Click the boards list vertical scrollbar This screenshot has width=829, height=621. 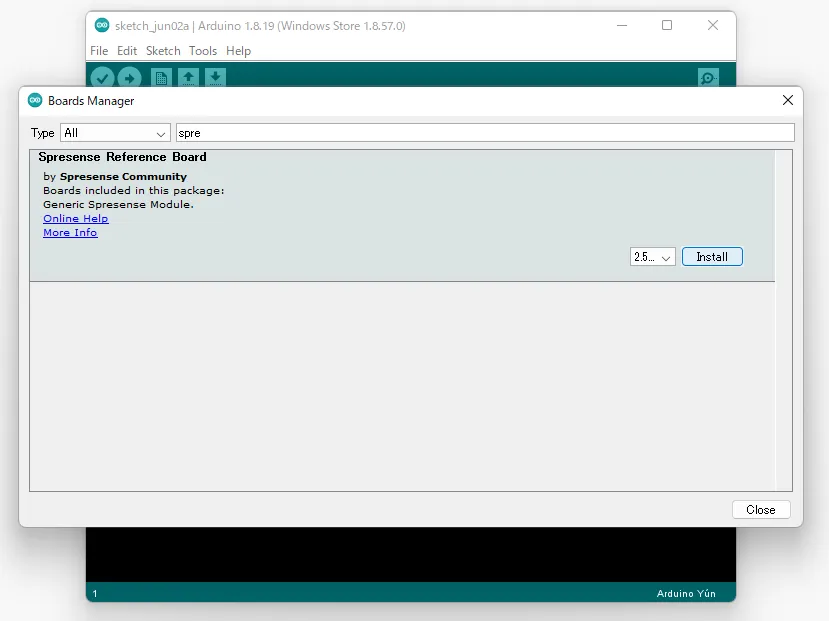(x=784, y=320)
